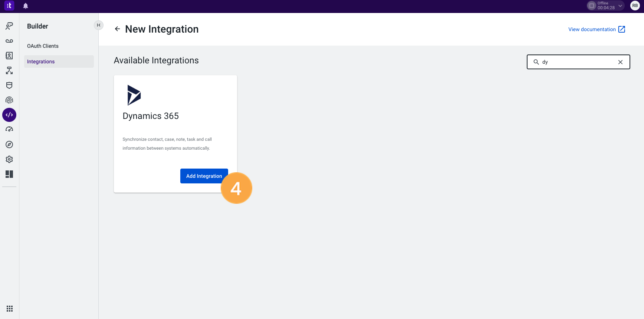
Task: Select Integrations menu item
Action: point(41,62)
